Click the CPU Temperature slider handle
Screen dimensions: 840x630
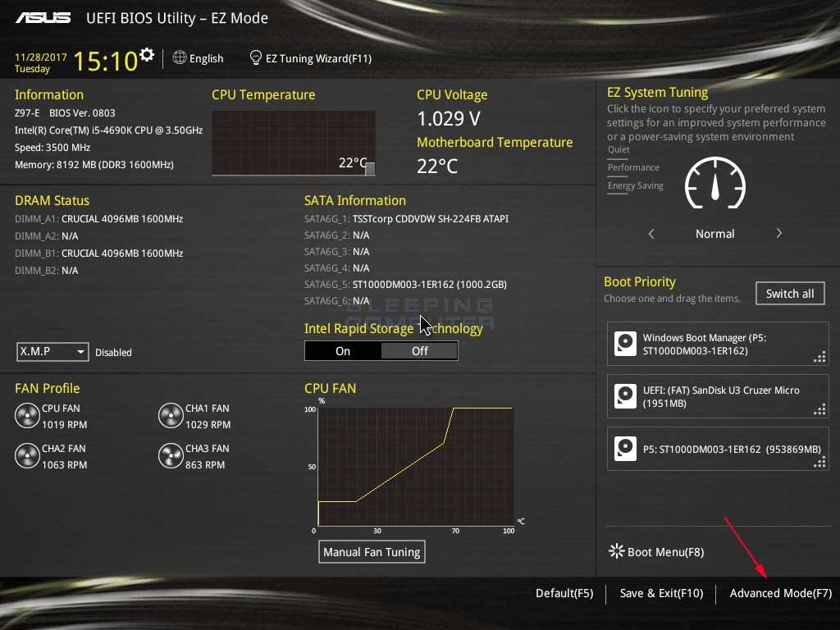point(369,170)
